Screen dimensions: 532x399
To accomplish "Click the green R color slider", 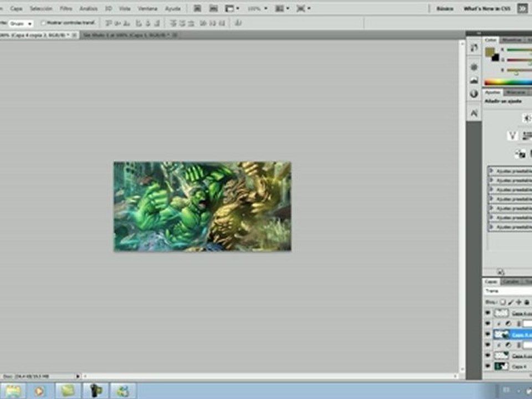I will pos(519,50).
